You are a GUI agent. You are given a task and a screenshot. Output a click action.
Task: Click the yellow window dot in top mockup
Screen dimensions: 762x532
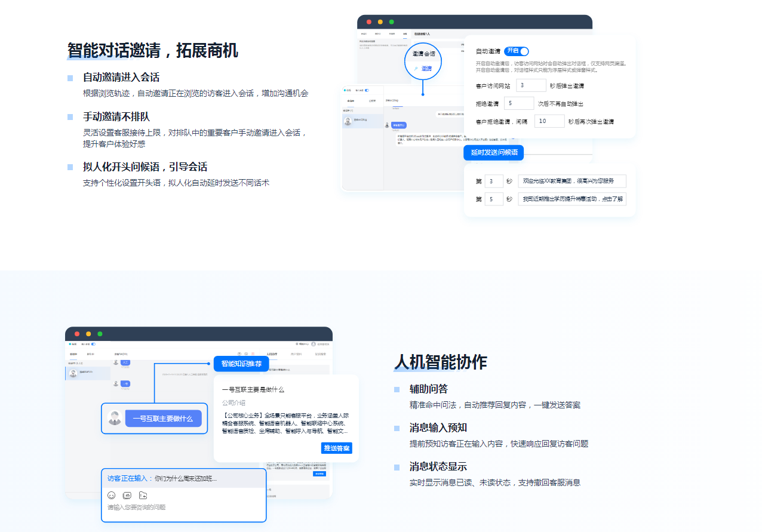380,22
